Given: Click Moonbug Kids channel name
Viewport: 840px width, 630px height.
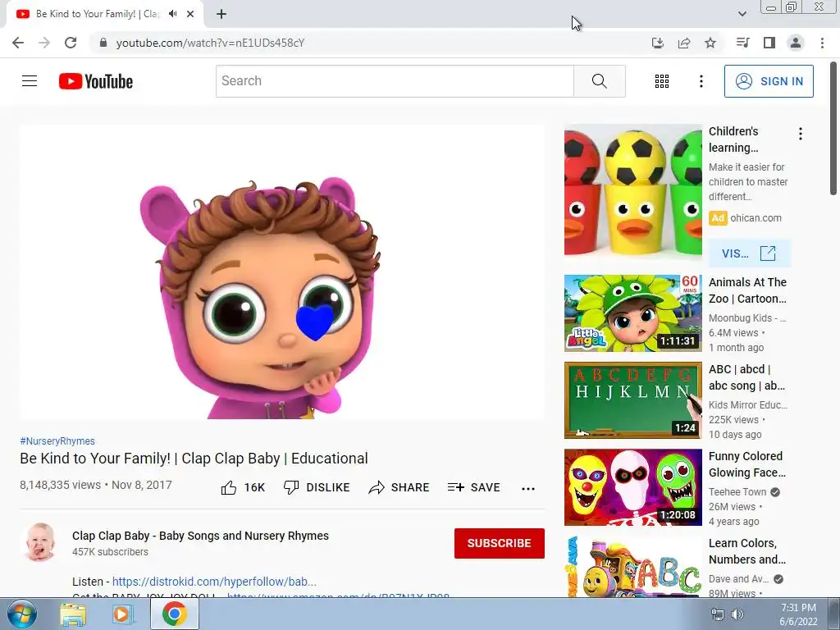Looking at the screenshot, I should click(747, 317).
